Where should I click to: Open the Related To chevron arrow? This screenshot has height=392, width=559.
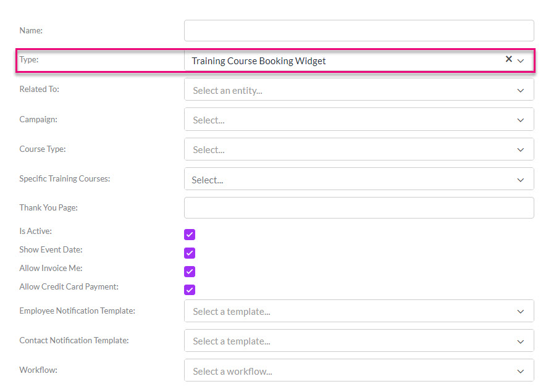point(521,91)
